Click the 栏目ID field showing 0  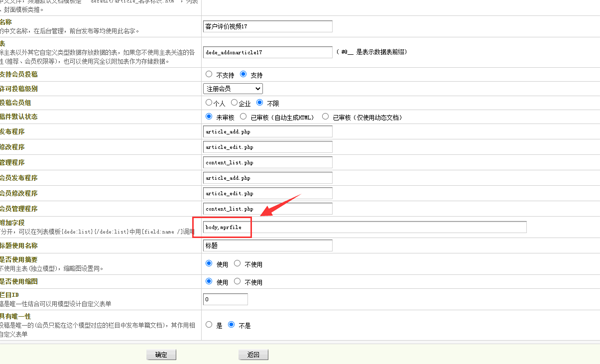coord(225,299)
